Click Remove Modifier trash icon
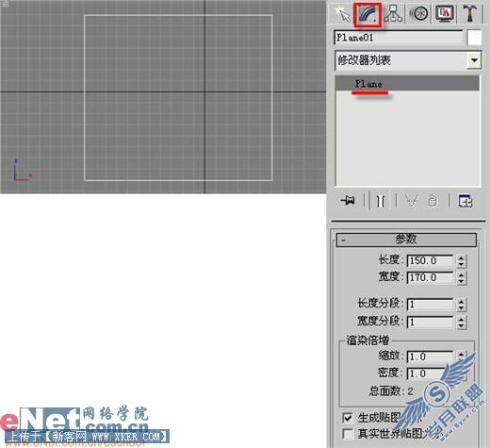 coord(433,201)
